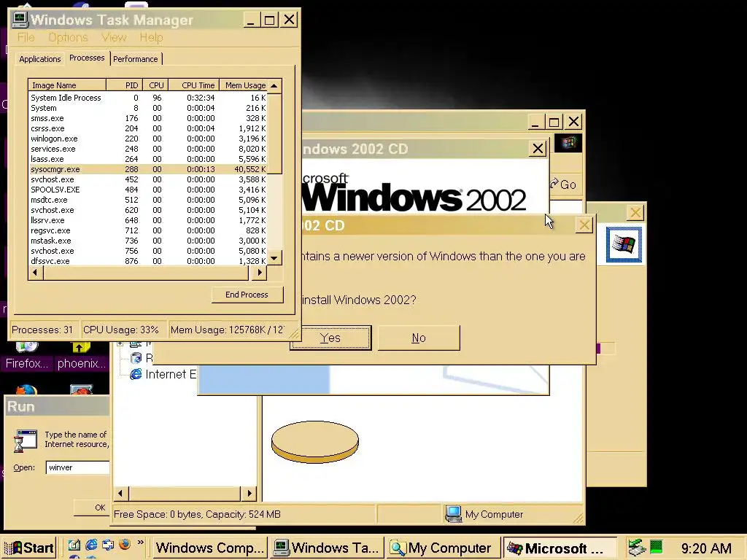Sort by the CPU column header
This screenshot has width=747, height=560.
(x=155, y=85)
